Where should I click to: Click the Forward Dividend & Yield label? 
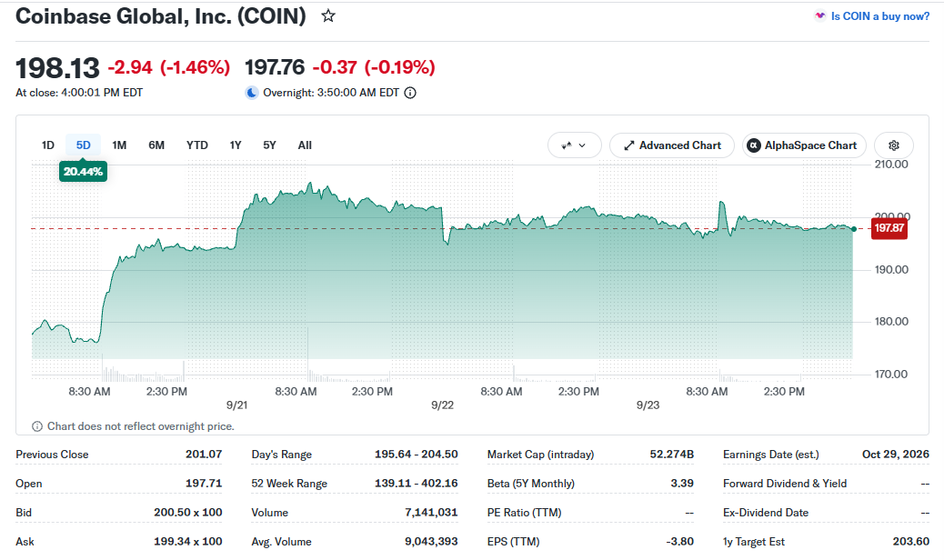785,484
